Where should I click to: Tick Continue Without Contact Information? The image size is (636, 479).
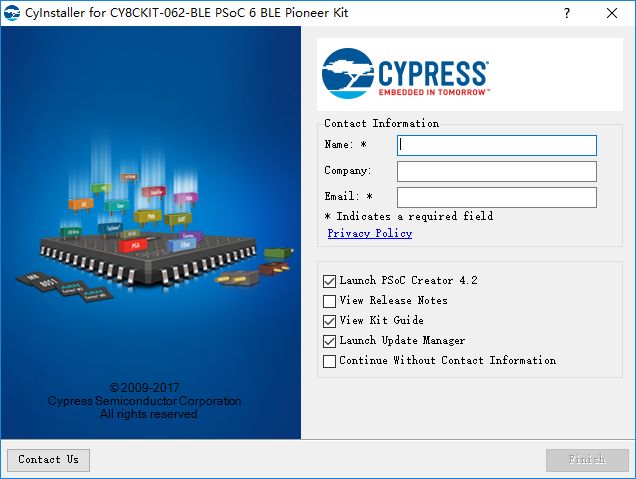click(329, 361)
